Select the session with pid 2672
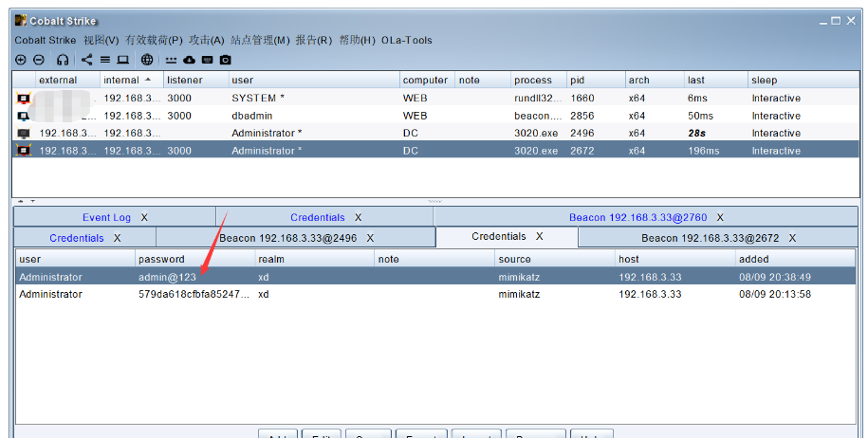This screenshot has width=868, height=438. click(435, 151)
